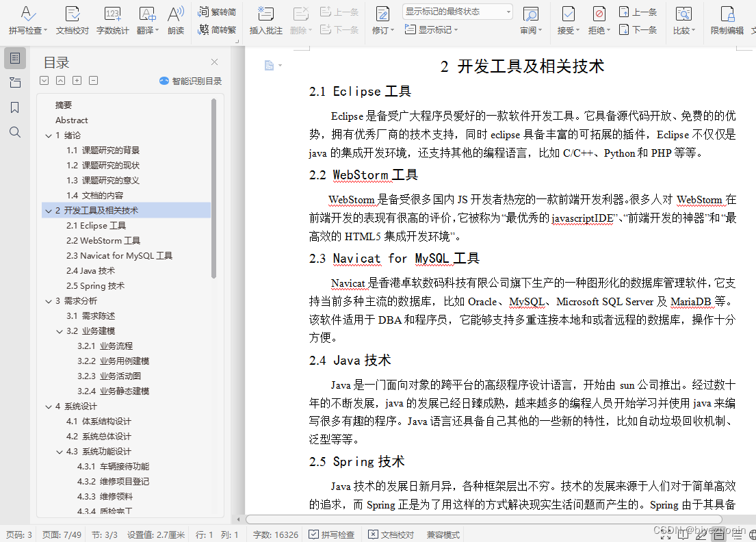Open the 接受 dropdown arrow
The width and height of the screenshot is (756, 542).
click(x=577, y=30)
